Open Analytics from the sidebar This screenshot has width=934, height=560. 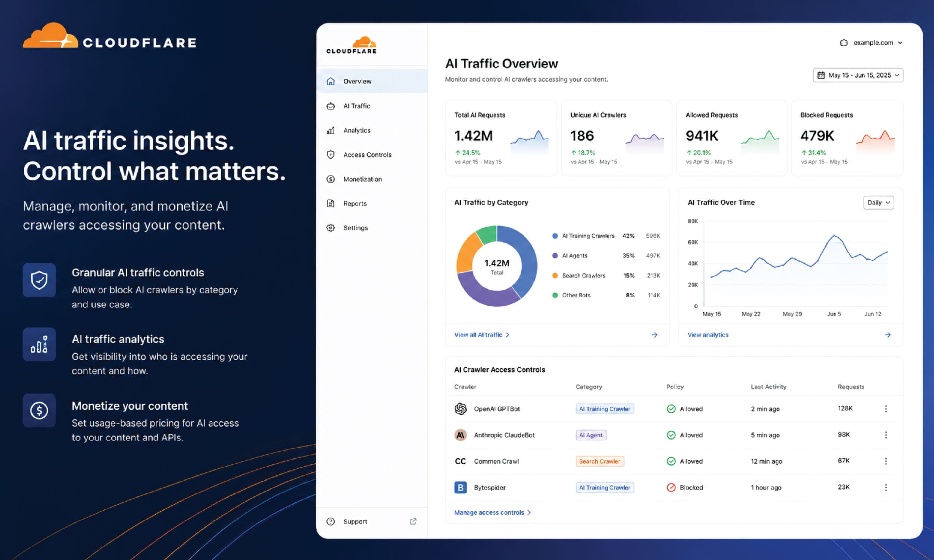pyautogui.click(x=372, y=130)
